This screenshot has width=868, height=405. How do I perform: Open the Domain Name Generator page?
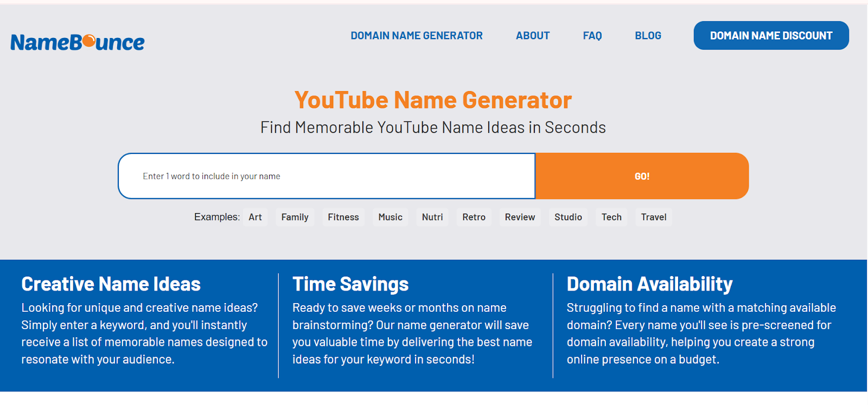(417, 36)
